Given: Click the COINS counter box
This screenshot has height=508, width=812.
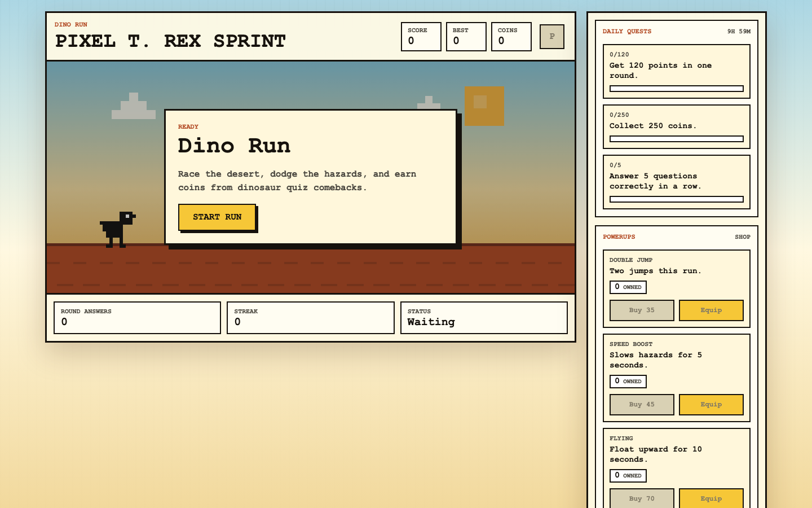Looking at the screenshot, I should [511, 37].
